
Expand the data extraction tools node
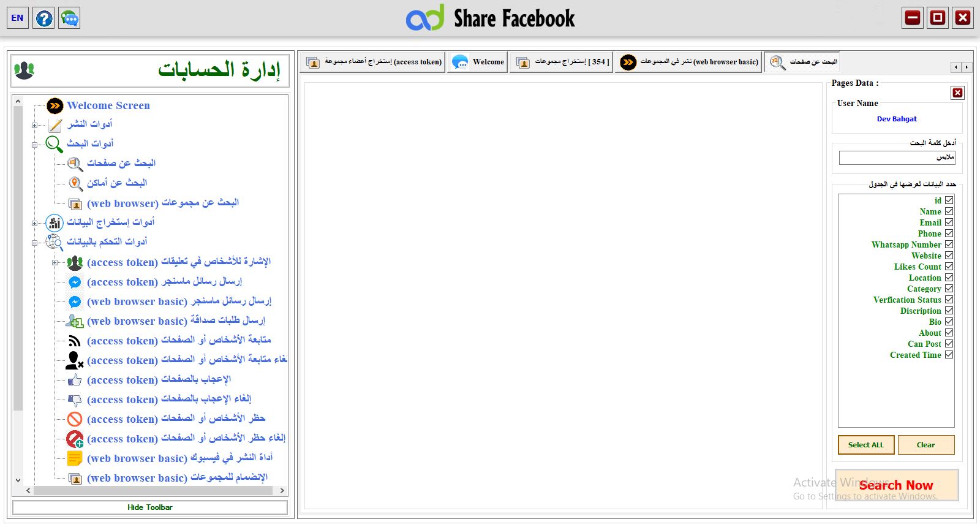[x=34, y=223]
